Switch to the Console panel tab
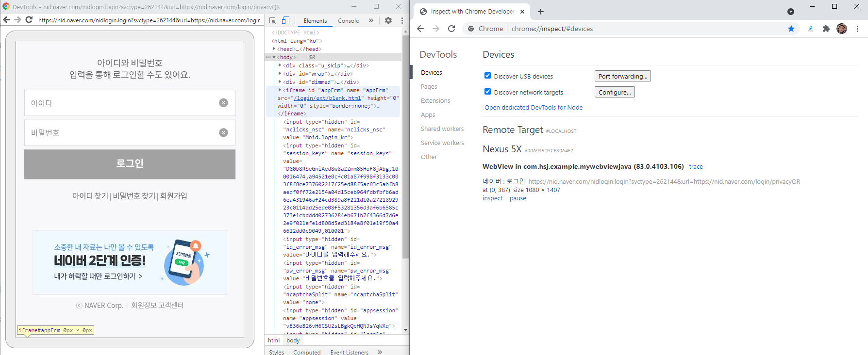This screenshot has height=355, width=868. click(349, 21)
